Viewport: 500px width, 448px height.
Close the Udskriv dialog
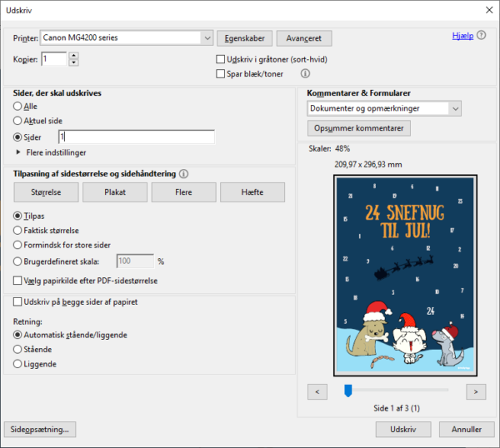tap(489, 10)
